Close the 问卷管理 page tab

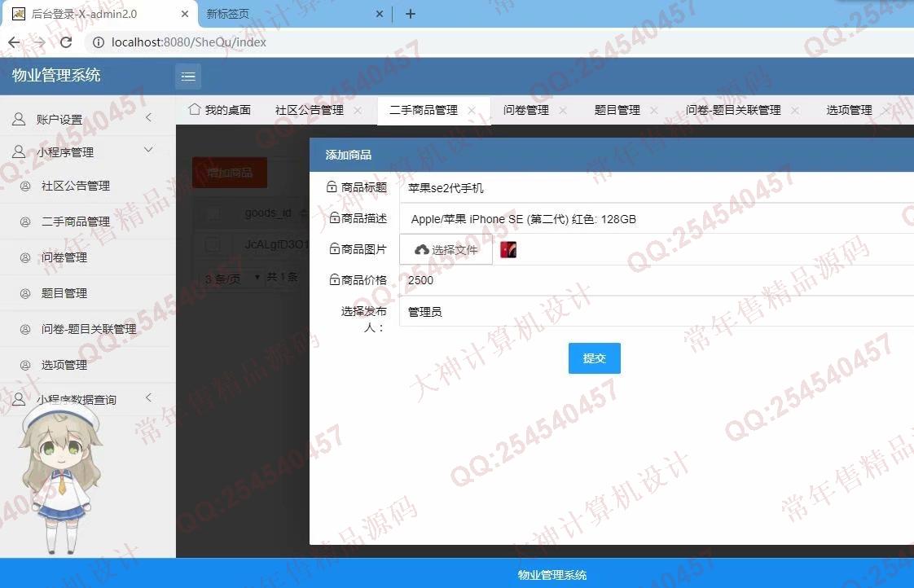(563, 110)
